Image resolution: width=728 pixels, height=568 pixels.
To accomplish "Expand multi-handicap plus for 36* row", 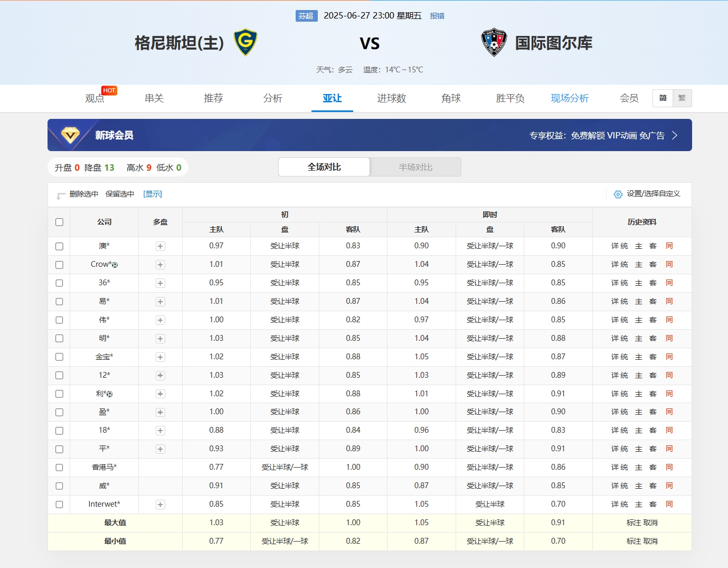I will [160, 283].
